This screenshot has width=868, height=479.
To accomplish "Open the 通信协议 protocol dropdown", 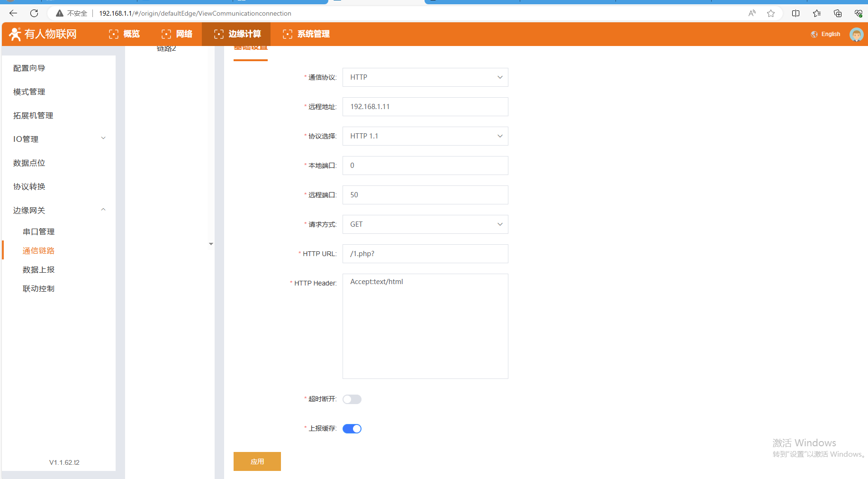I will point(425,77).
